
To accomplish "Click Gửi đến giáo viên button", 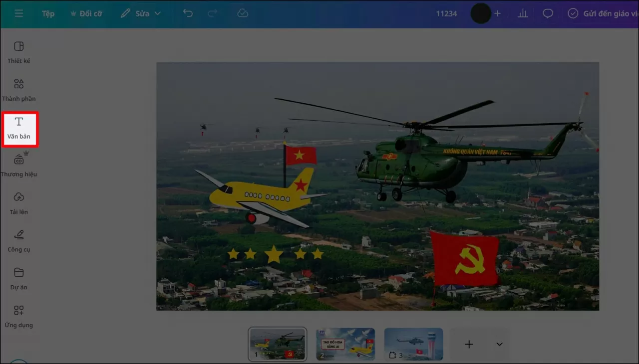I will 602,13.
